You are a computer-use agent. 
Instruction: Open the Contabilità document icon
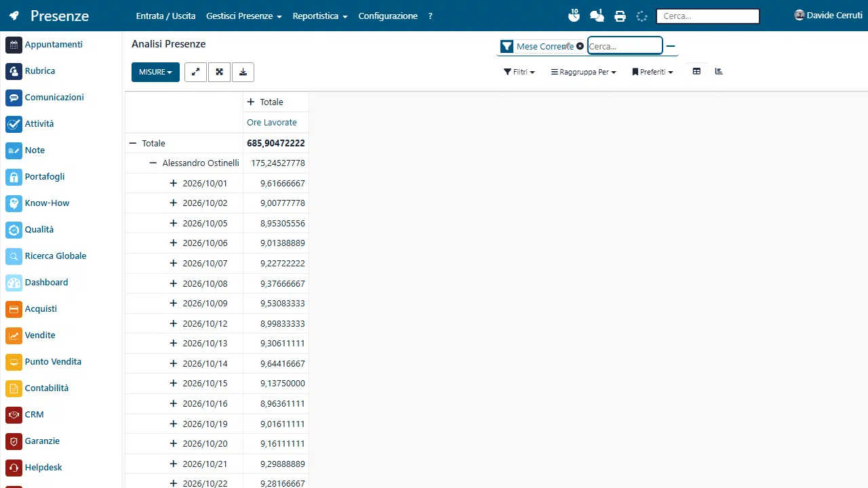[x=14, y=388]
